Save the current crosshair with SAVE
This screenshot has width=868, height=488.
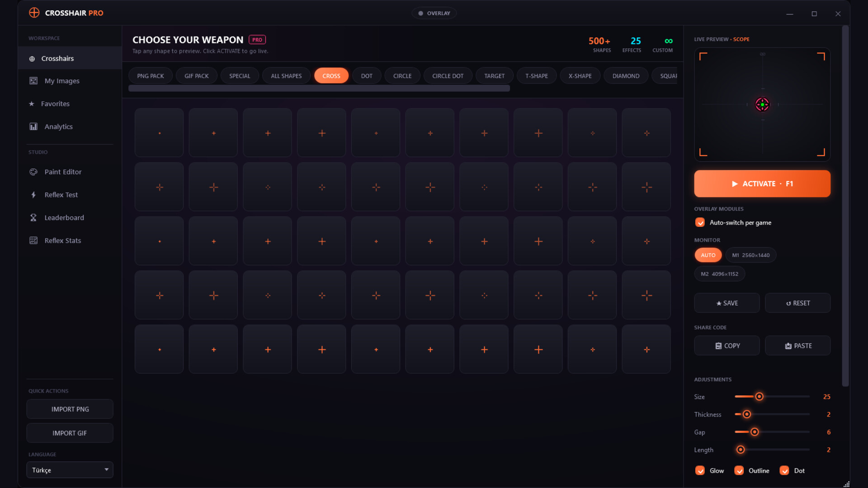pos(727,303)
